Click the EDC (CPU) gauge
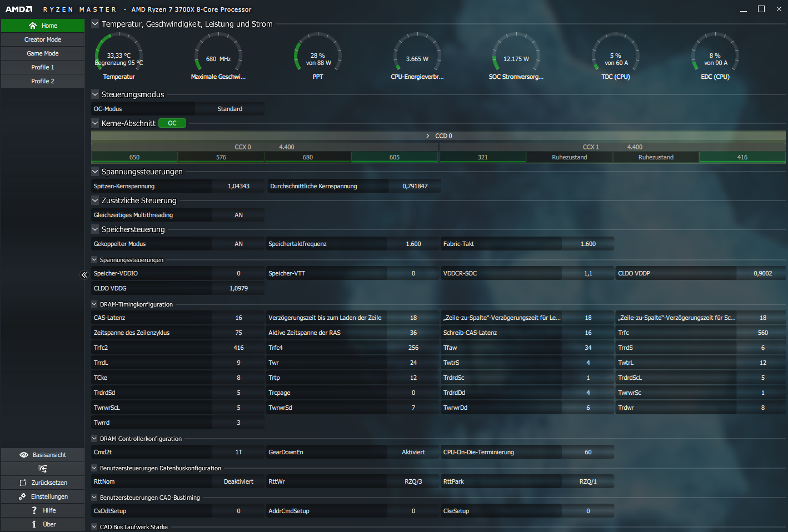 coord(715,56)
